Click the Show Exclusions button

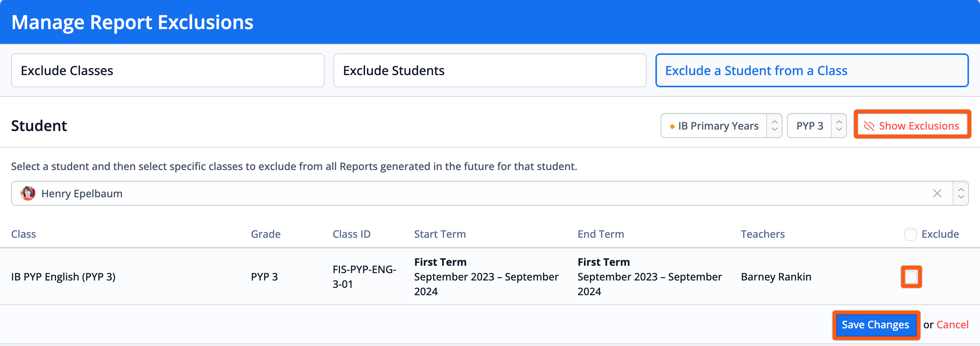[912, 126]
